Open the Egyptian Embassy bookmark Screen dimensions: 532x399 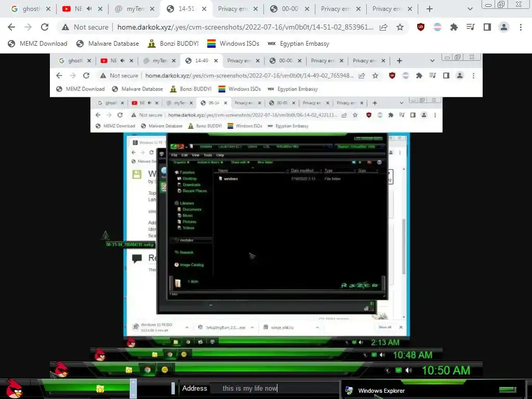(299, 44)
